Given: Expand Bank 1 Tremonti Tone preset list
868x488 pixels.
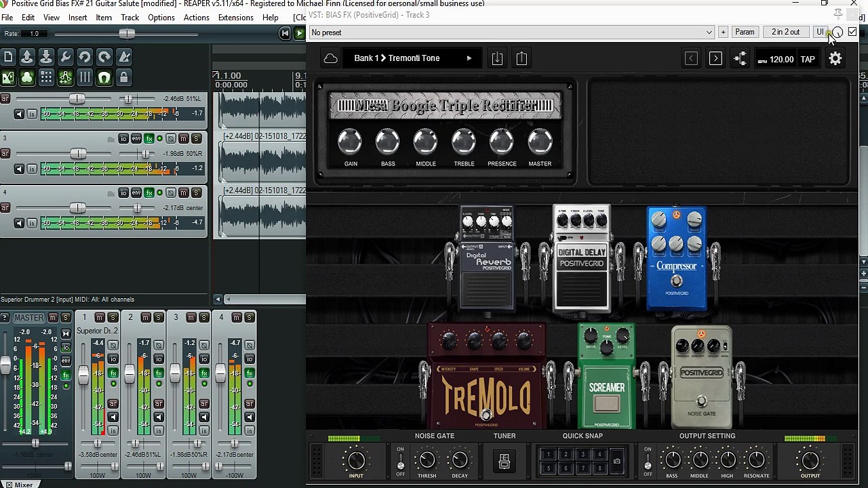Looking at the screenshot, I should [x=469, y=59].
